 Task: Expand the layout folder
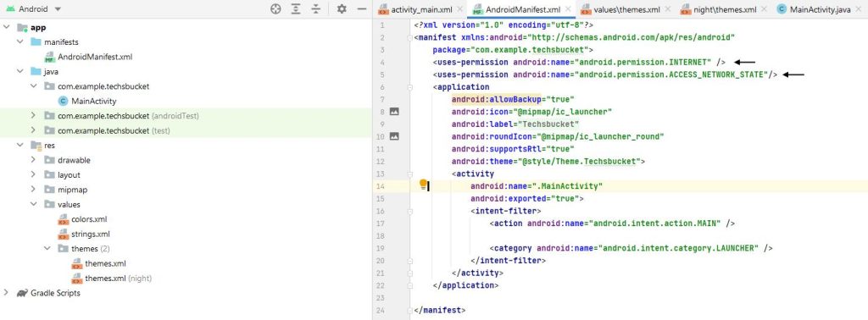pyautogui.click(x=33, y=174)
